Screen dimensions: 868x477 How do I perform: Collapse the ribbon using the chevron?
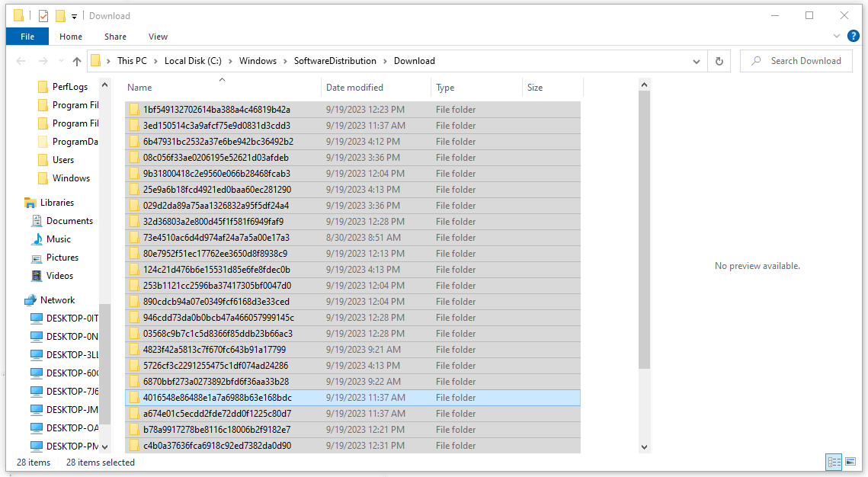click(837, 36)
